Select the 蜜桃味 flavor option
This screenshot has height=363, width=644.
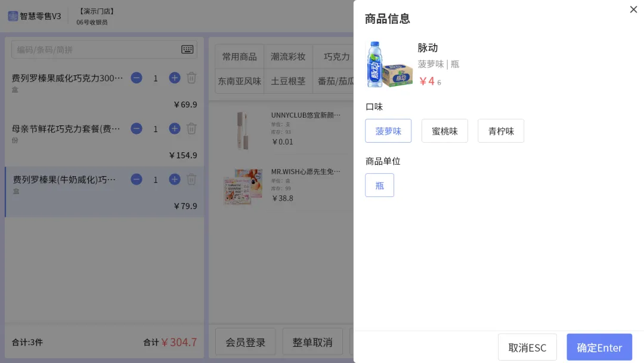444,131
